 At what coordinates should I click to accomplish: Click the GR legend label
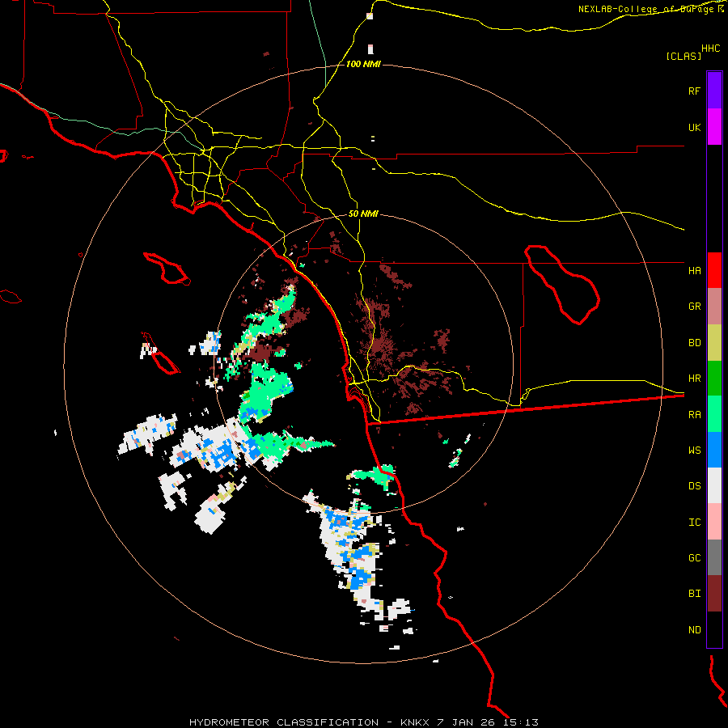694,307
